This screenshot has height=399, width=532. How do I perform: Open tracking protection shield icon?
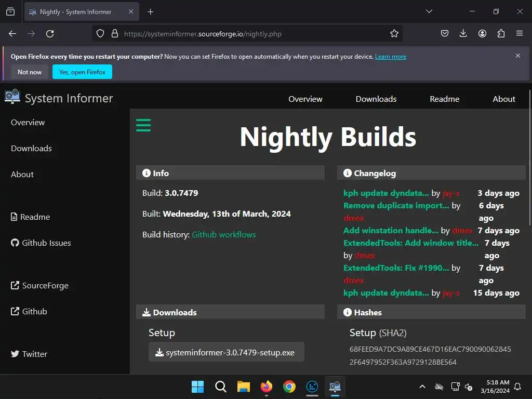click(x=100, y=34)
